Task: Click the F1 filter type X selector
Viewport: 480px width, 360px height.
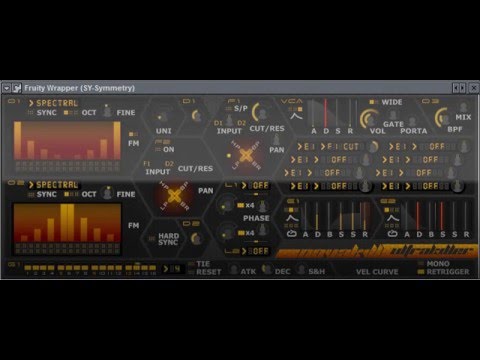Action: [246, 155]
